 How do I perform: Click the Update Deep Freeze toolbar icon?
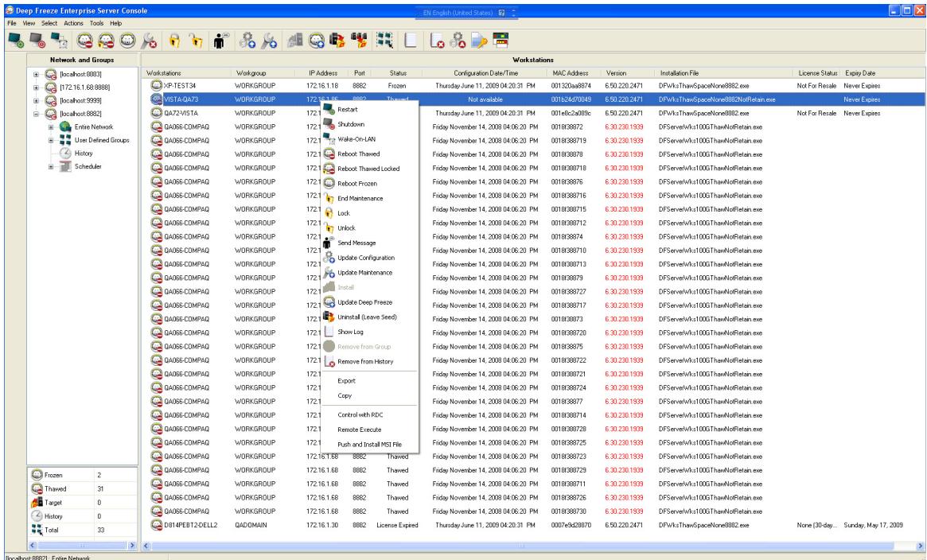tap(316, 40)
